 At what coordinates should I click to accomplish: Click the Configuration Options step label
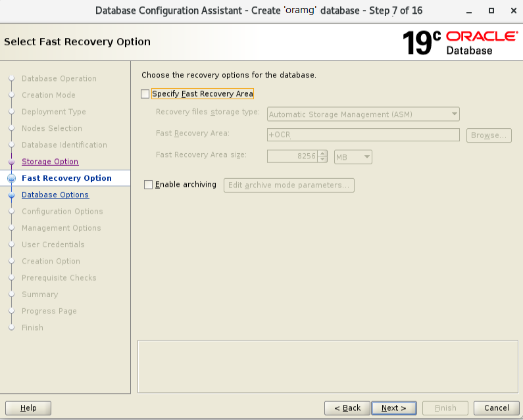62,212
